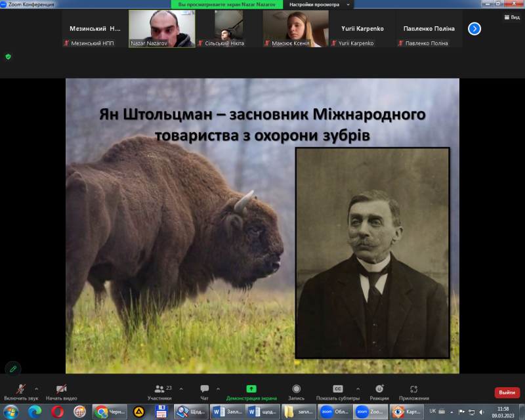
Task: Toggle Показать субтитры captions
Action: (x=337, y=389)
